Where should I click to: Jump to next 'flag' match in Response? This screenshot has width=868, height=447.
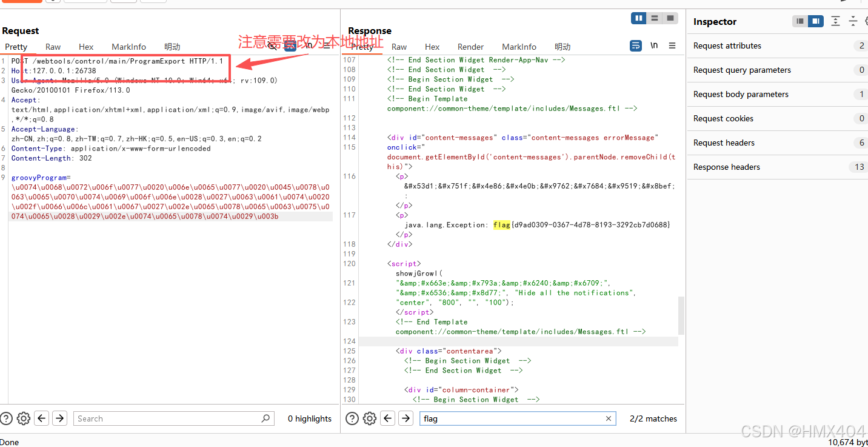(x=406, y=418)
